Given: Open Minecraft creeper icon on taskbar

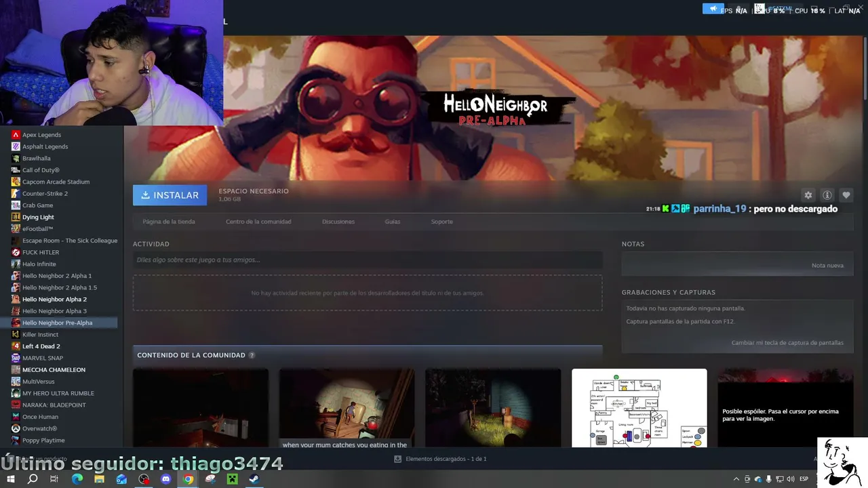Looking at the screenshot, I should (233, 479).
